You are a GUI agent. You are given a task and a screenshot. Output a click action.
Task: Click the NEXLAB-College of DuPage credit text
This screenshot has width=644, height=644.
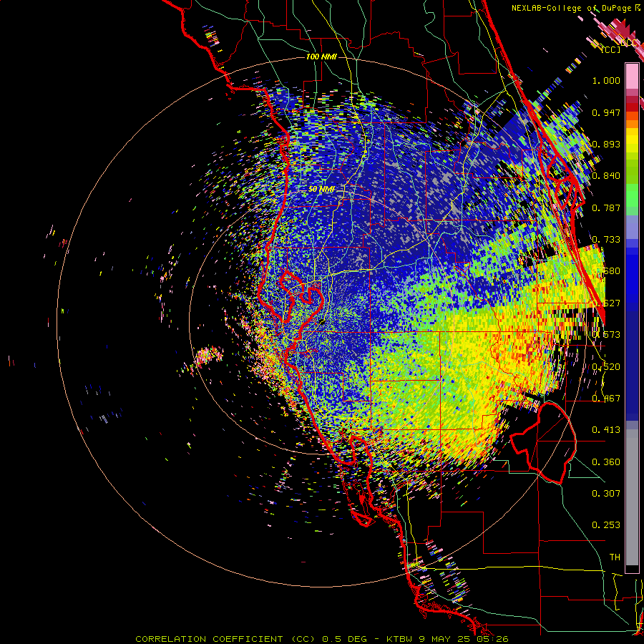tap(572, 8)
